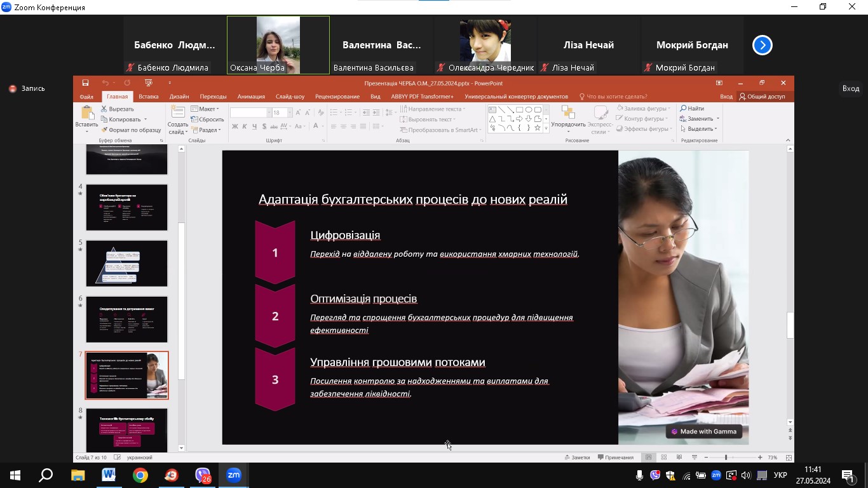Open Копировать dropdown arrow
This screenshot has width=868, height=488.
(145, 119)
